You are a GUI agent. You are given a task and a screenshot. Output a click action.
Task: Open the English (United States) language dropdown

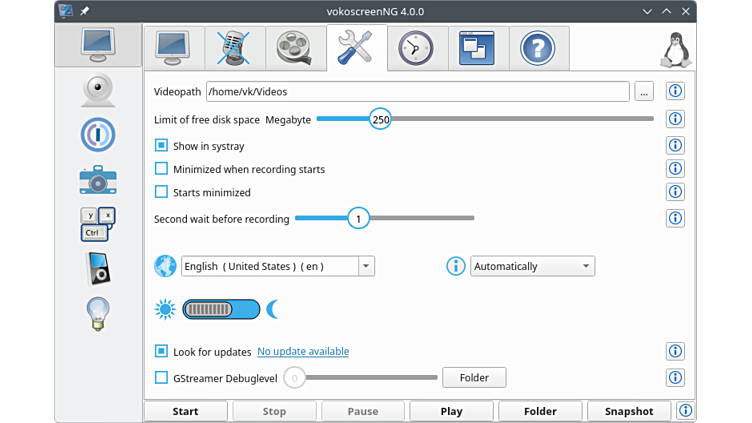click(278, 266)
